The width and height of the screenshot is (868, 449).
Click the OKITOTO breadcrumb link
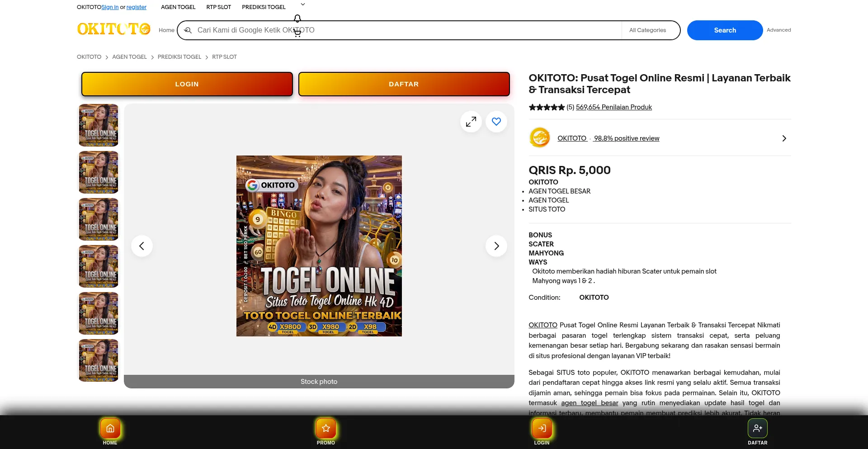(89, 57)
